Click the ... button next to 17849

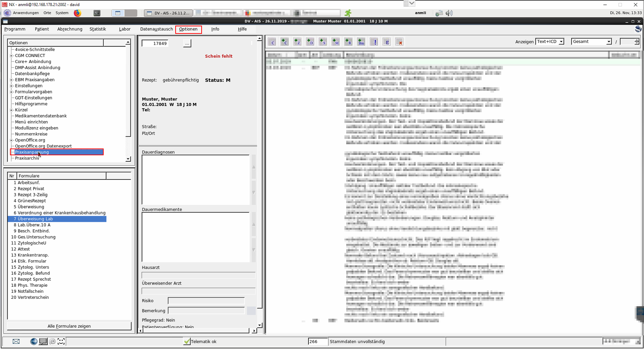point(187,43)
